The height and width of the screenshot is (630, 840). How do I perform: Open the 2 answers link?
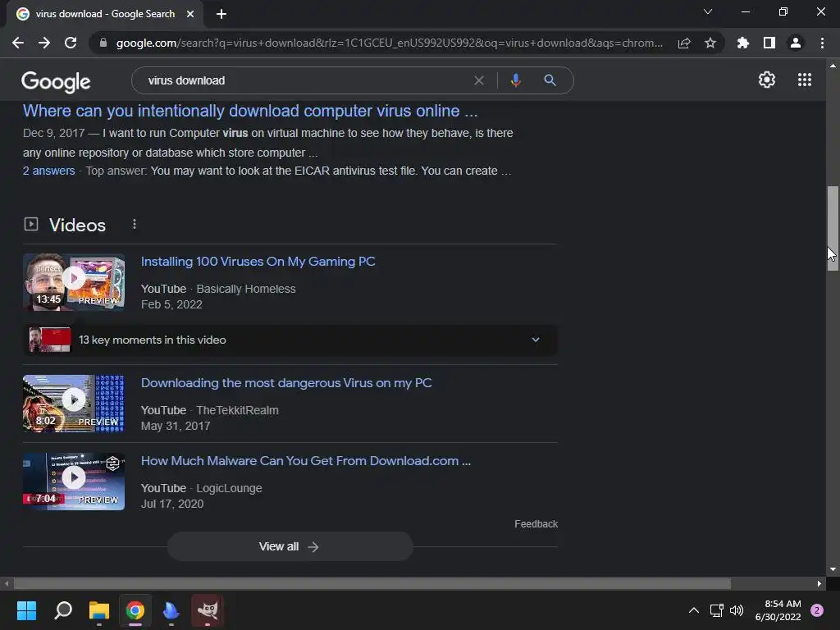(48, 171)
